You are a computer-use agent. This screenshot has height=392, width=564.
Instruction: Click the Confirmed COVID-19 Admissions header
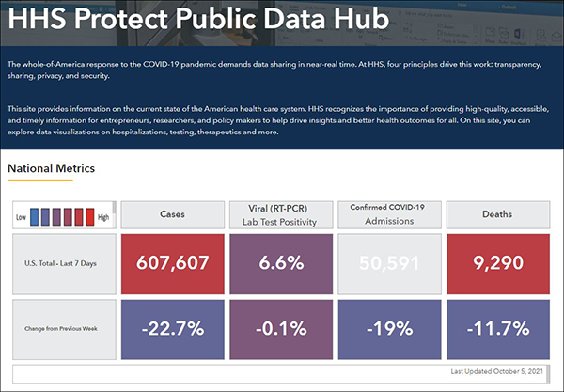point(388,215)
